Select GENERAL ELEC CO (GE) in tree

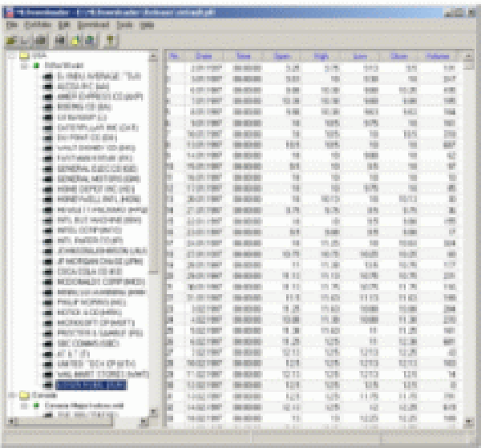click(x=98, y=168)
